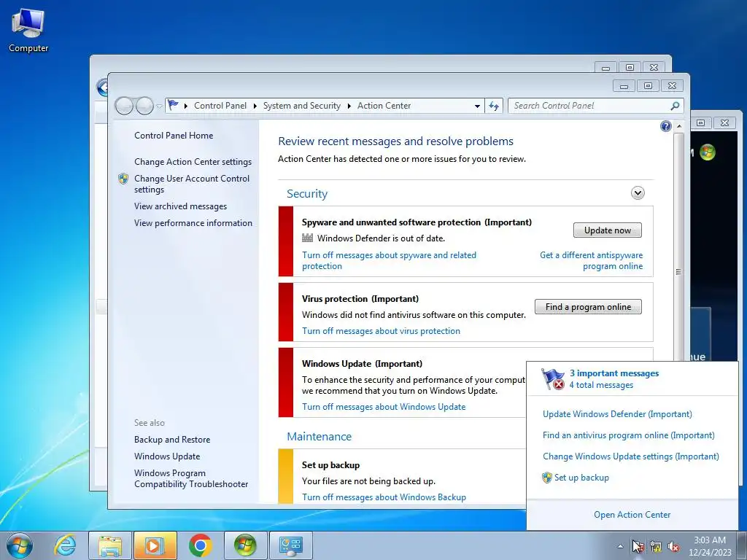
Task: Click Action Center flag in system tray
Action: (638, 546)
